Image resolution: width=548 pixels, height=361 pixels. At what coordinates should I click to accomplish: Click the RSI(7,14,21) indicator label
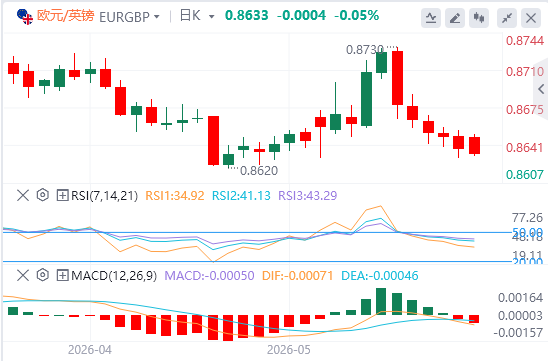click(104, 196)
